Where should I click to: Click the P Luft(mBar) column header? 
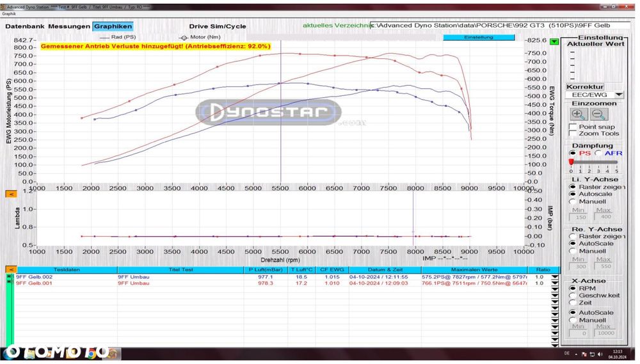tap(266, 270)
